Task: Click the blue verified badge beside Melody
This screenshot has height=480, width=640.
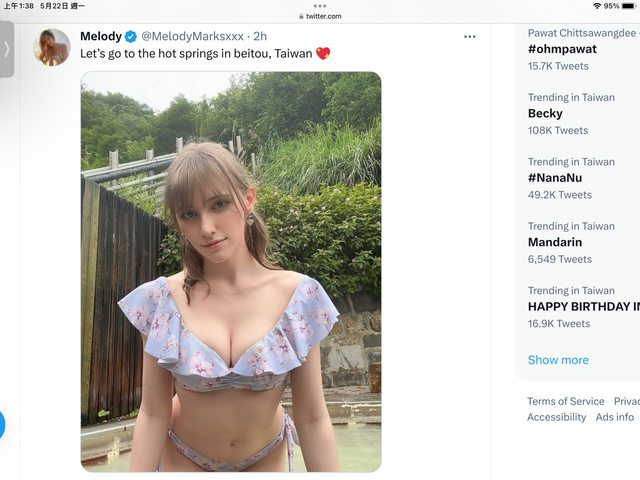Action: pos(131,37)
